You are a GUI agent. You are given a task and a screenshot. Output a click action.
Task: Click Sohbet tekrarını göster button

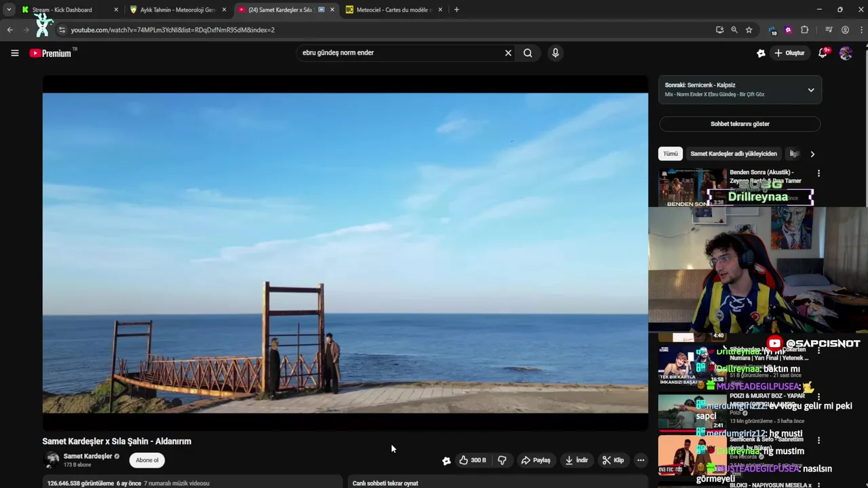(740, 124)
